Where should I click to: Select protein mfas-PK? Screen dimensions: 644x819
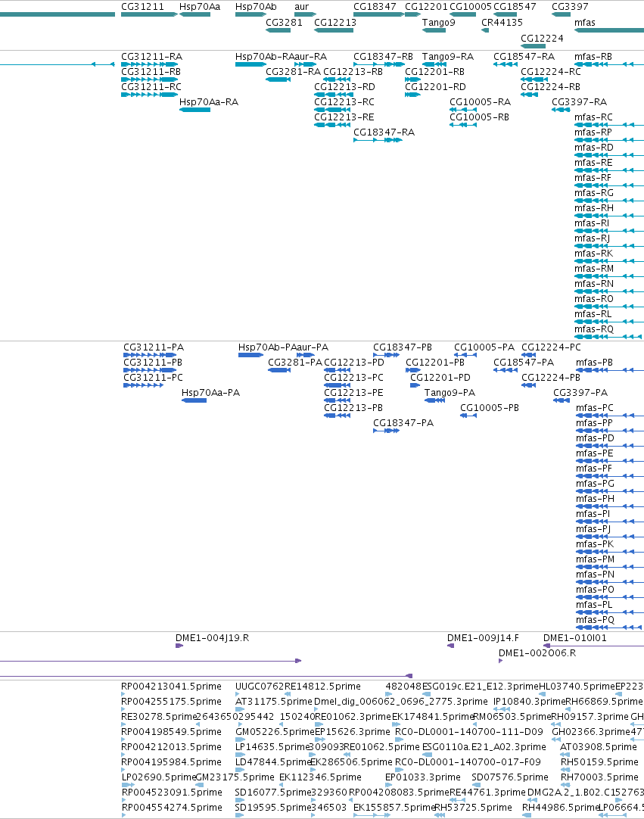point(595,544)
